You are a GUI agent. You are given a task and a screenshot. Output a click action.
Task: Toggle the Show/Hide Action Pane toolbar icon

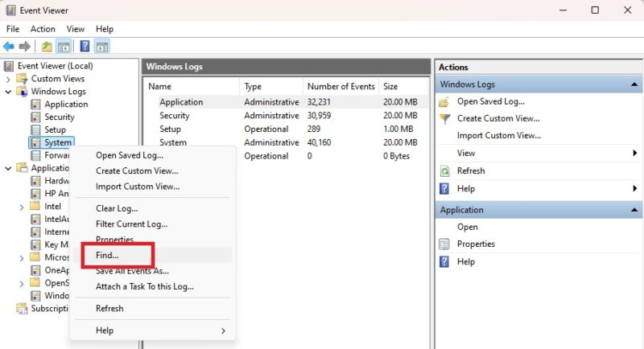[x=102, y=47]
